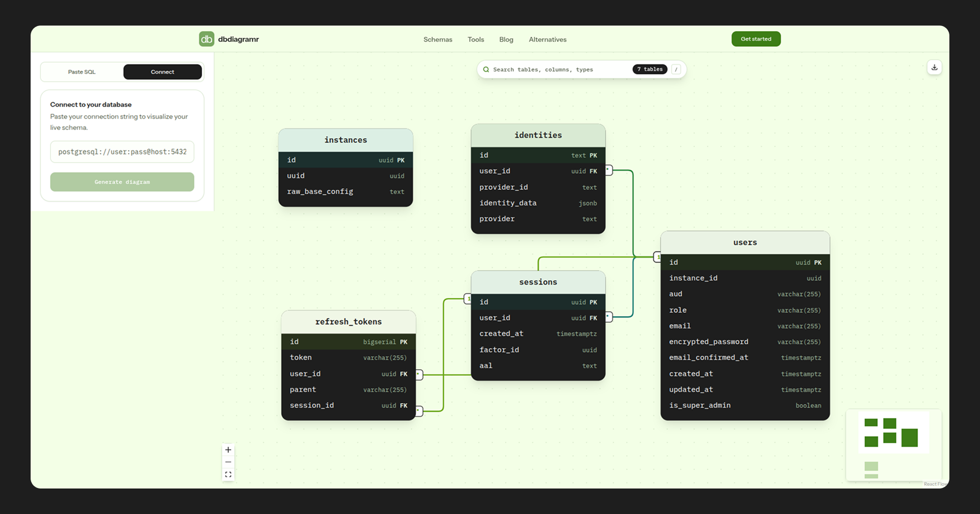Click the minimap overview

click(x=894, y=445)
